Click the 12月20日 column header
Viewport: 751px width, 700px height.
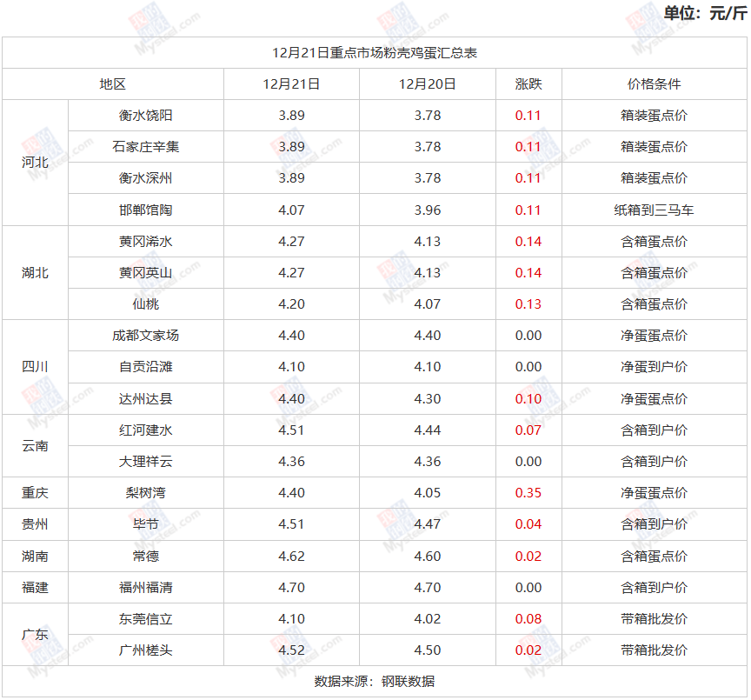[x=427, y=84]
